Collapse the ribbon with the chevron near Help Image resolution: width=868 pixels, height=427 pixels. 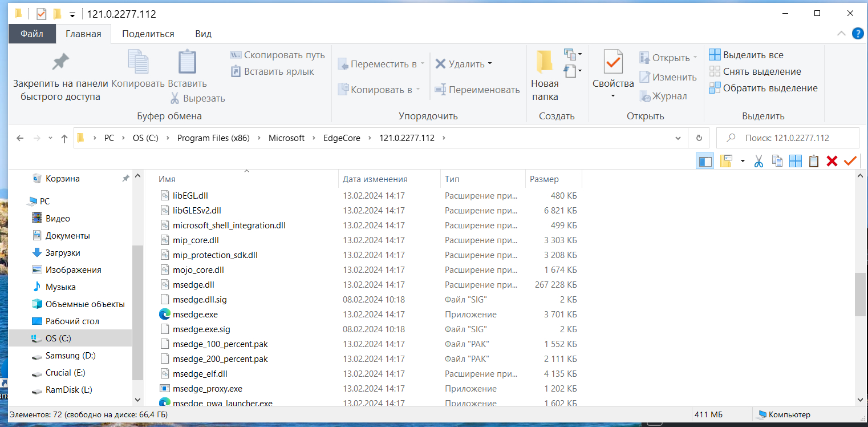pyautogui.click(x=841, y=34)
